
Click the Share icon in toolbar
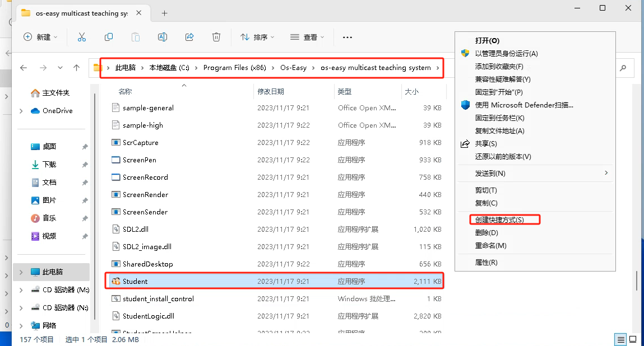189,37
